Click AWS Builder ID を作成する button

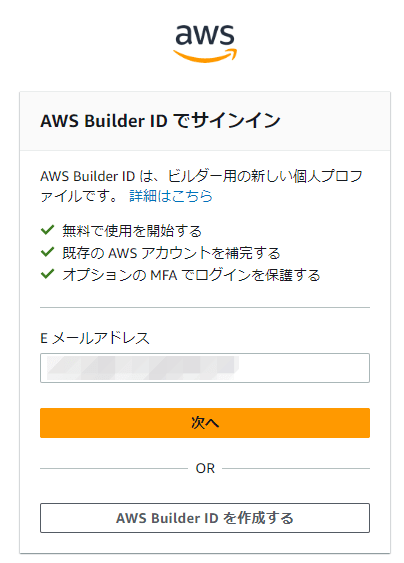[205, 518]
